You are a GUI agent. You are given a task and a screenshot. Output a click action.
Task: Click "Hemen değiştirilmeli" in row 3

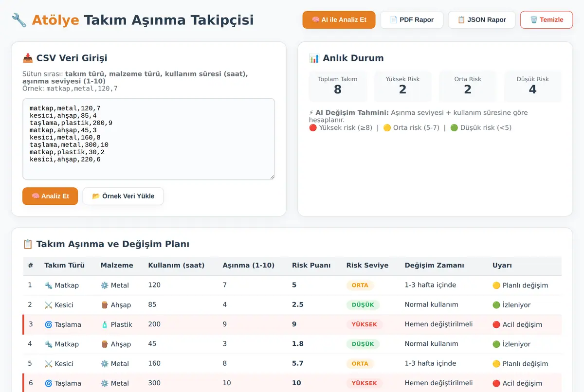[438, 324]
